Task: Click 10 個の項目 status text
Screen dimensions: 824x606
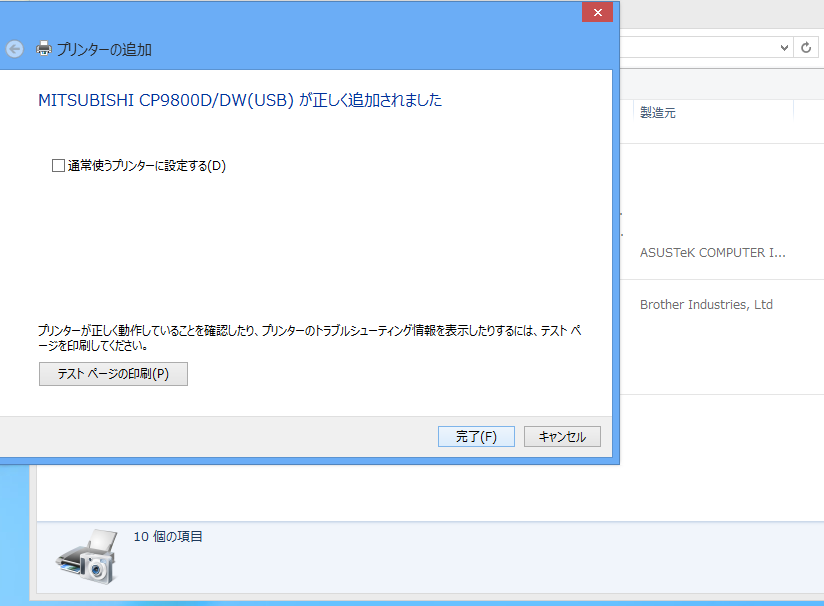Action: [168, 536]
